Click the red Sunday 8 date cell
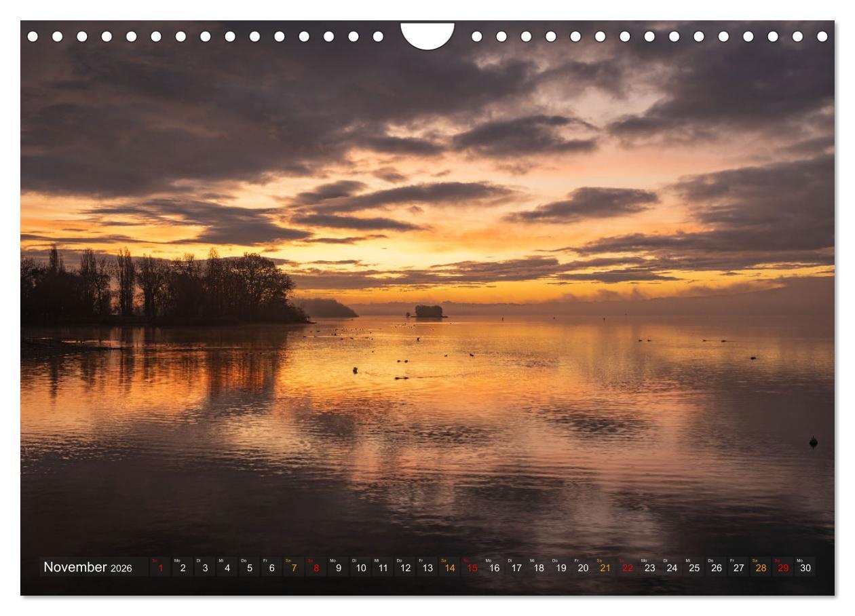This screenshot has height=616, width=855. (x=315, y=567)
